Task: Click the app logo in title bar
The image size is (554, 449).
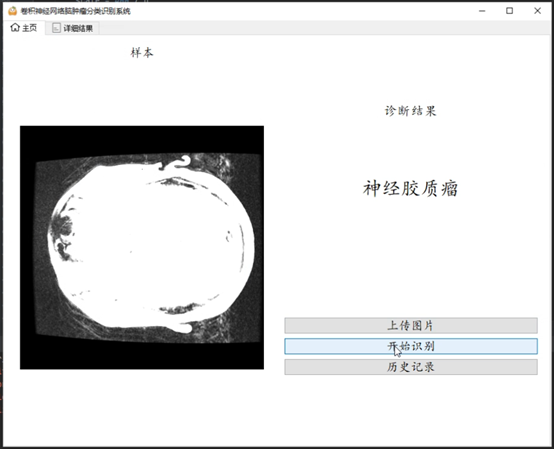Action: pyautogui.click(x=13, y=11)
